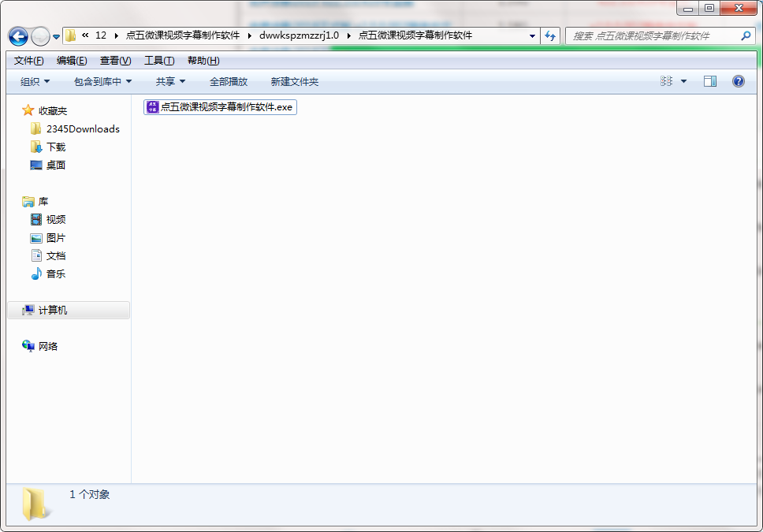Click the 收藏夹 star icon

[28, 110]
